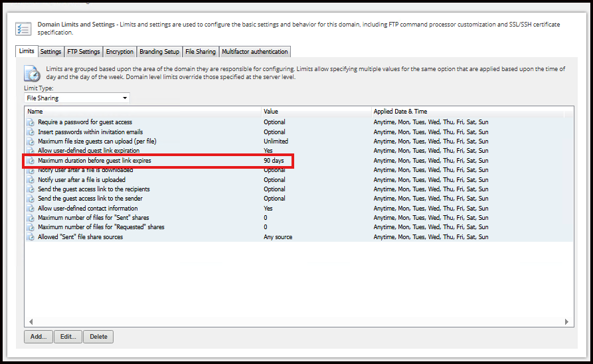Click icon beside Allowed "Sent" file share sources
The width and height of the screenshot is (593, 364).
(x=31, y=237)
